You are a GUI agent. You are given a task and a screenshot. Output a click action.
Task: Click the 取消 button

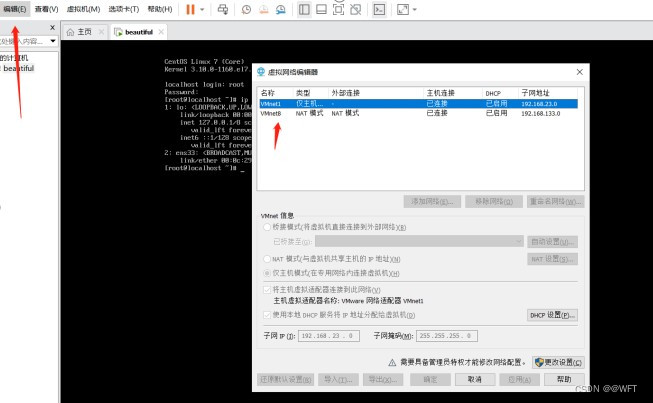[475, 379]
